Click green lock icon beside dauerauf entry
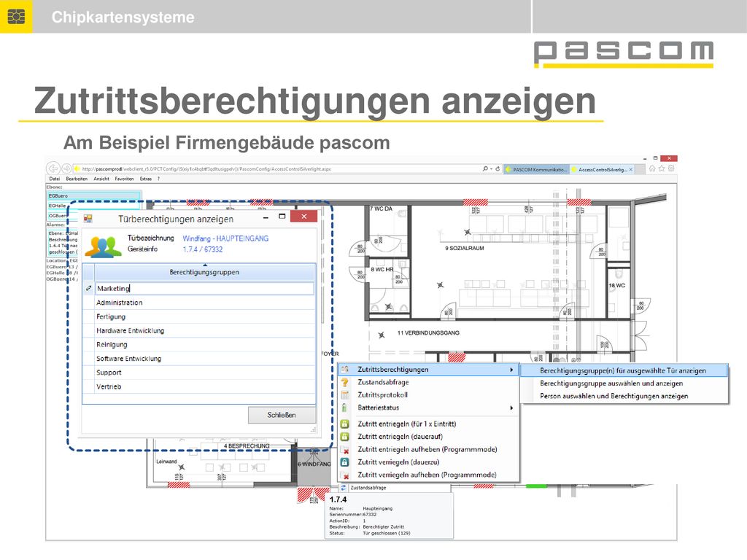 coord(345,437)
